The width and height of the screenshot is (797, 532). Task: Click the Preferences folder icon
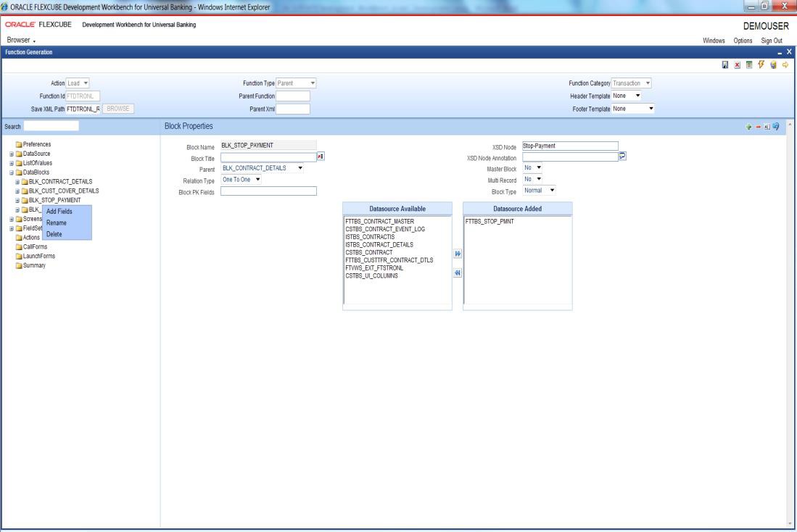[19, 144]
